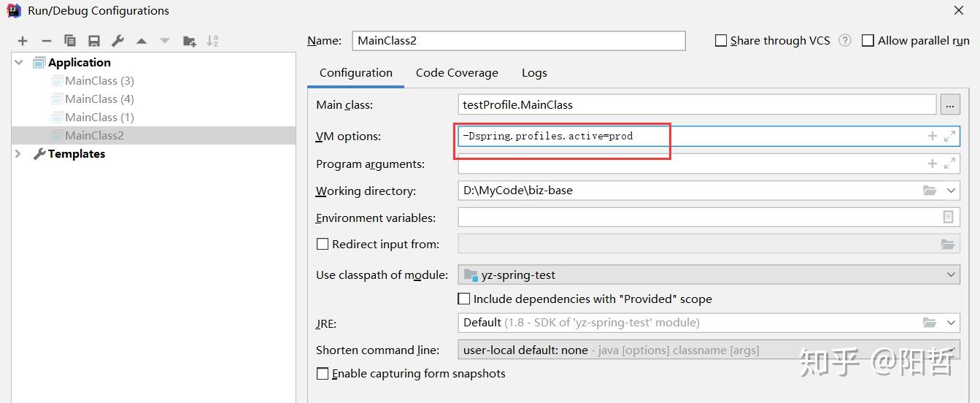This screenshot has height=403, width=980.
Task: Browse for main class with ellipsis button
Action: (949, 105)
